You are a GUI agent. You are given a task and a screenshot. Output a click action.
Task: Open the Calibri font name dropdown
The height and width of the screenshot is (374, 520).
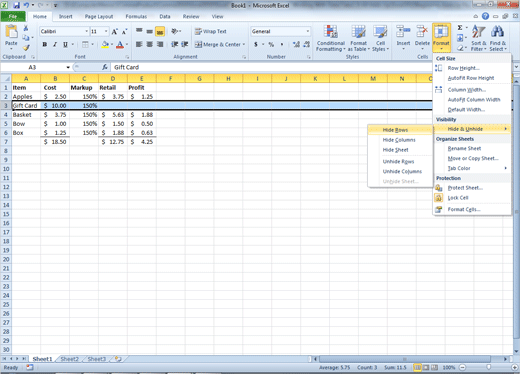pyautogui.click(x=86, y=31)
